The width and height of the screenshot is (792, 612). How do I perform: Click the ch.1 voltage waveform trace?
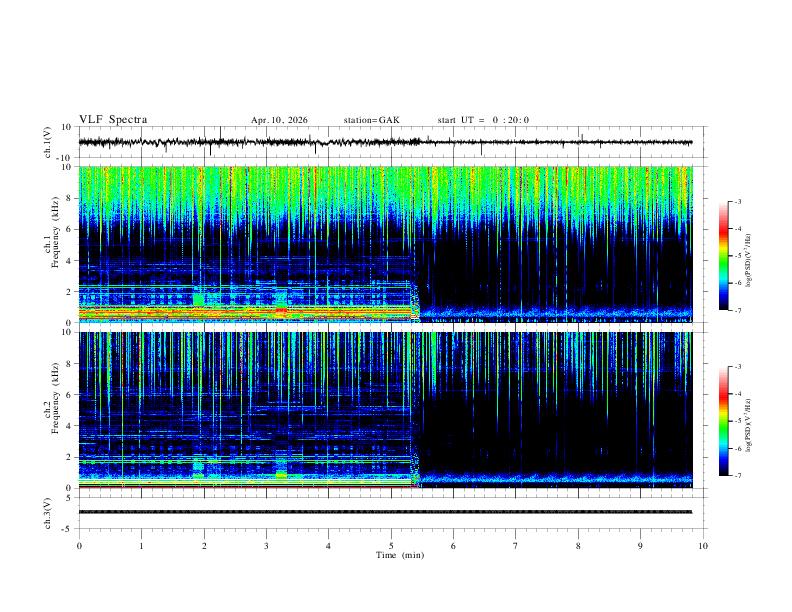pyautogui.click(x=385, y=142)
